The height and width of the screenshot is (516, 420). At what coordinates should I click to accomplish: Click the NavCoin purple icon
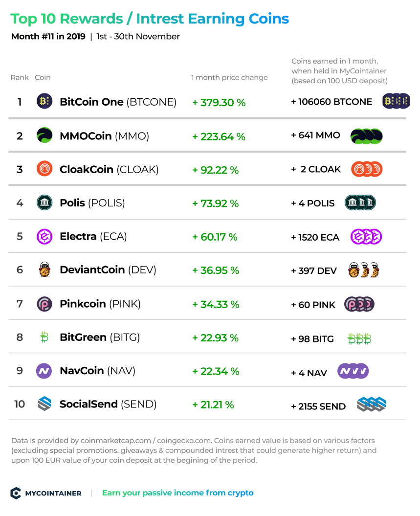click(x=44, y=371)
